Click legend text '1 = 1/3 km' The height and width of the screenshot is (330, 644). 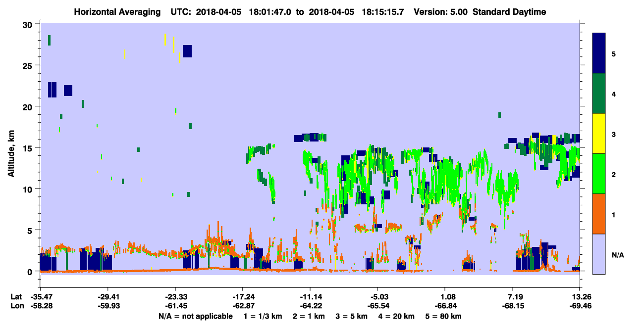[x=262, y=316]
